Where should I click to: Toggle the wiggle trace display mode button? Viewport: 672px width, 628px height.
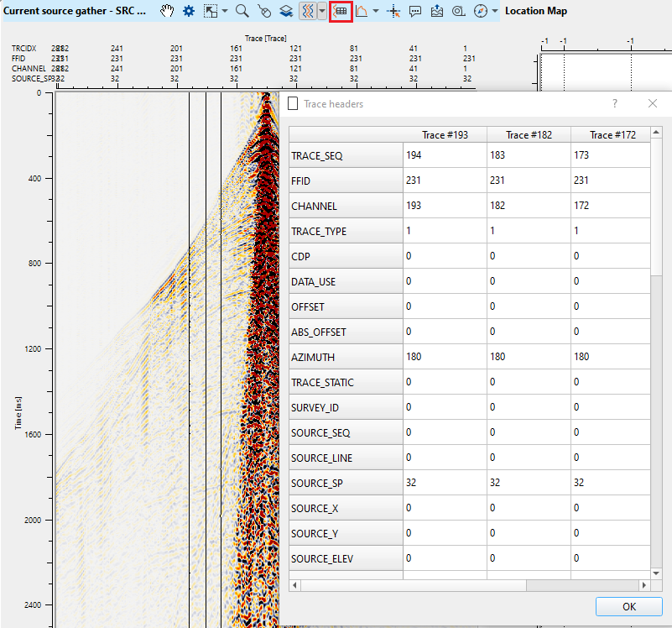307,11
